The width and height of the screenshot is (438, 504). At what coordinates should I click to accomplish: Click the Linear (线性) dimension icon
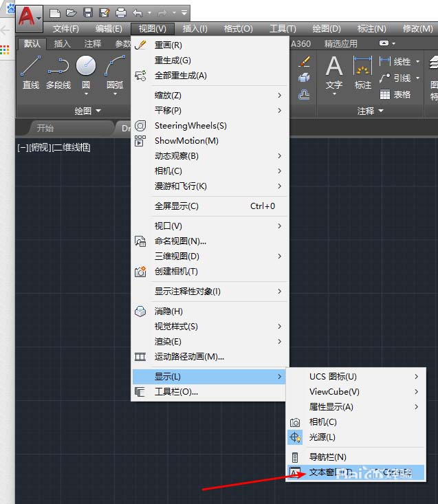[384, 61]
